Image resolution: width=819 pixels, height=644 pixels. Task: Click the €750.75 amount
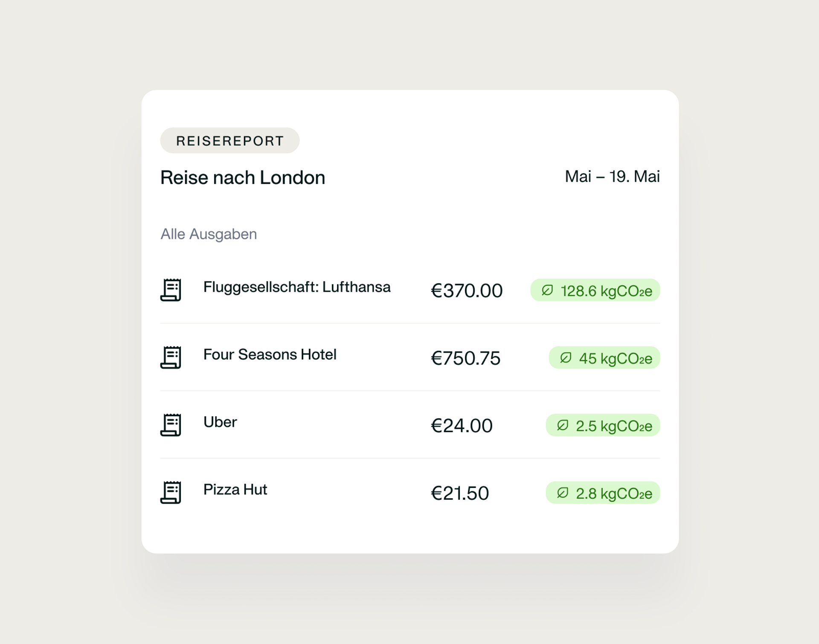465,358
